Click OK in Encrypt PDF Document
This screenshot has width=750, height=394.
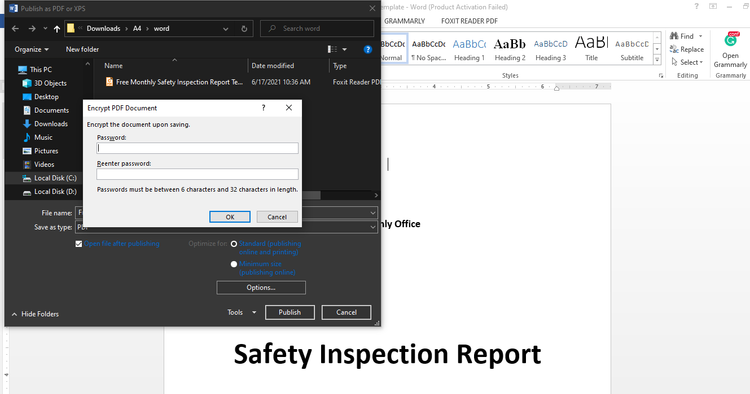tap(230, 217)
